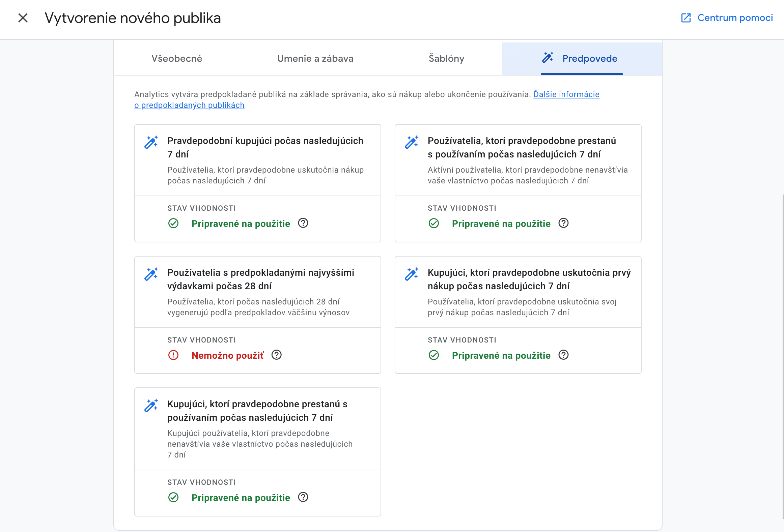Viewport: 784px width, 532px height.
Task: Select the users likely to churn in 7 days card
Action: tap(521, 147)
